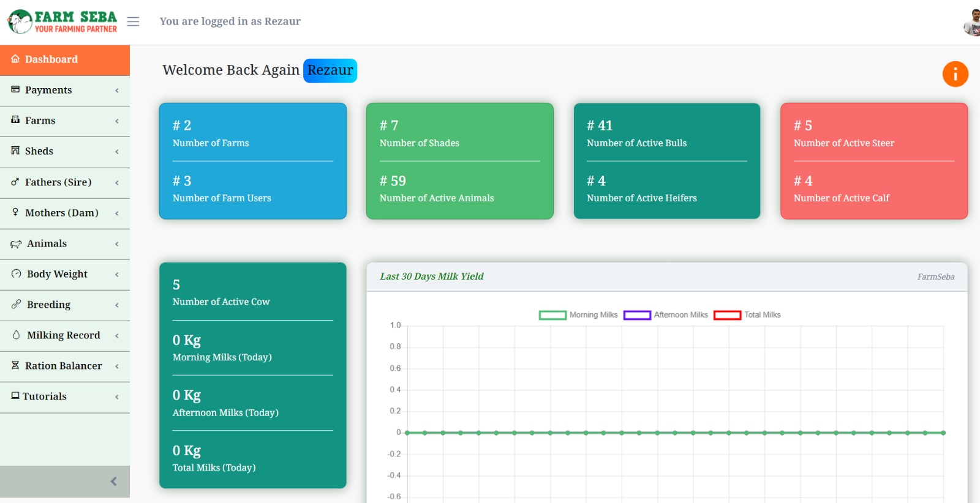Select Body Weight in the sidebar
Screen dimensions: 980x503
tap(57, 274)
